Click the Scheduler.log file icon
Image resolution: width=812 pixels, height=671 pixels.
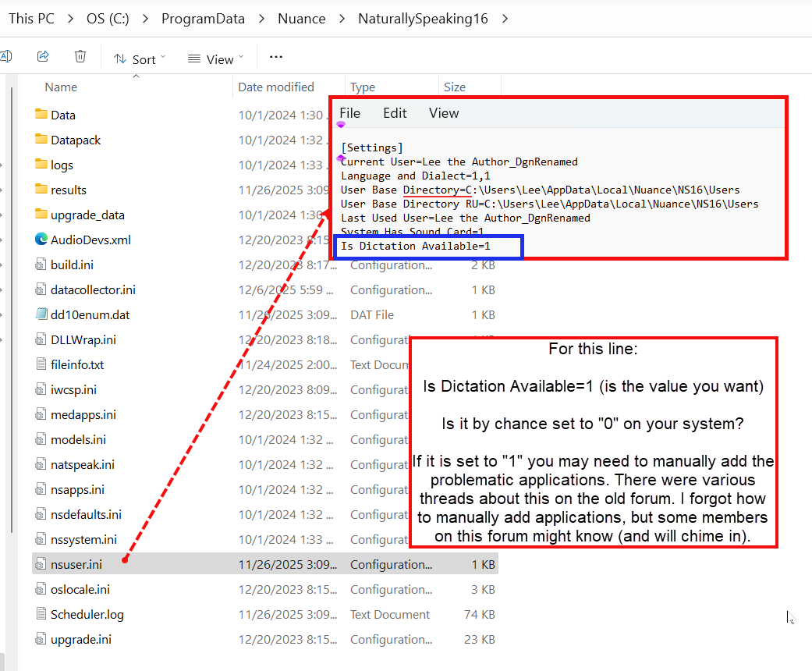42,614
